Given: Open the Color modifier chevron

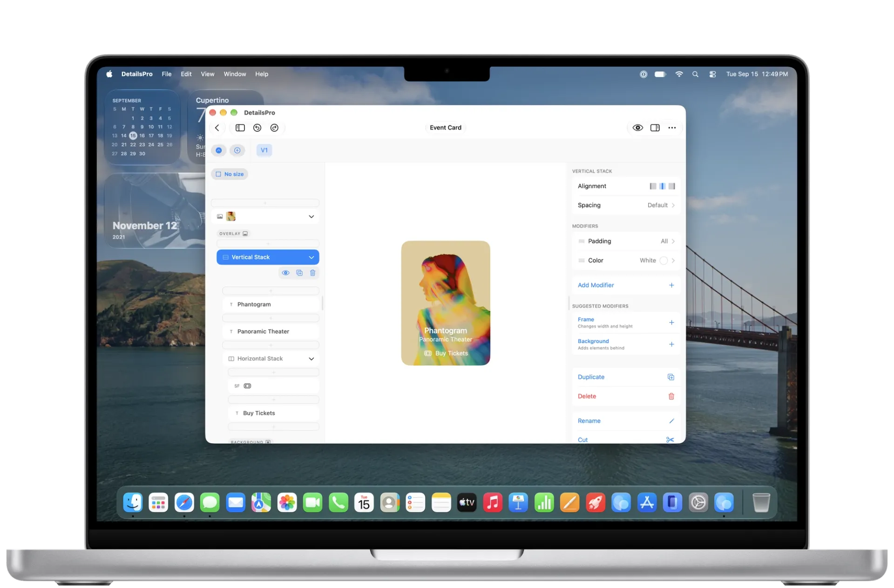Looking at the screenshot, I should point(673,260).
